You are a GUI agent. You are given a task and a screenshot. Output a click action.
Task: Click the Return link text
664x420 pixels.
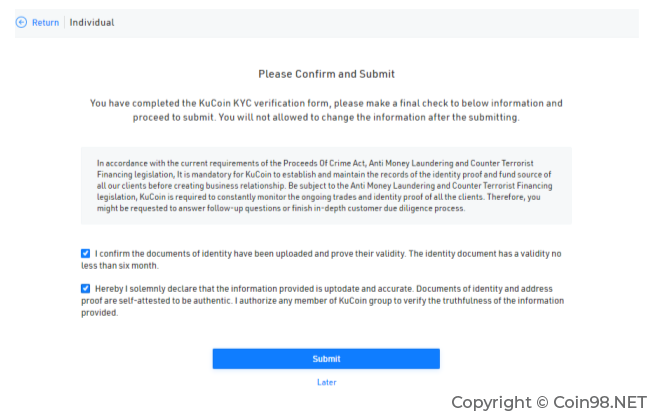[x=45, y=22]
